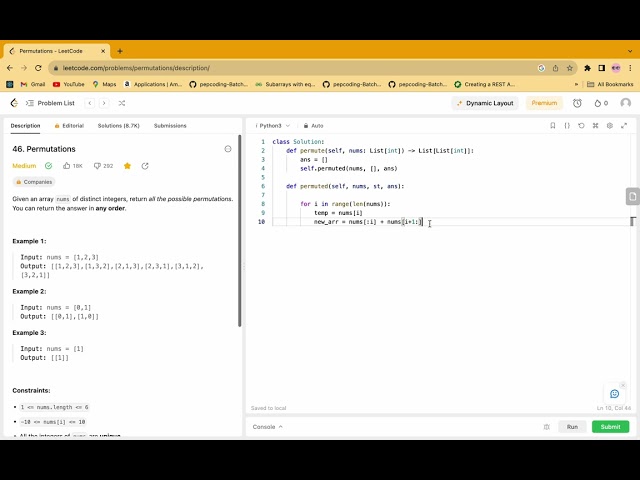Open the Python3 language dropdown
Screen dimensions: 640x480
272,126
